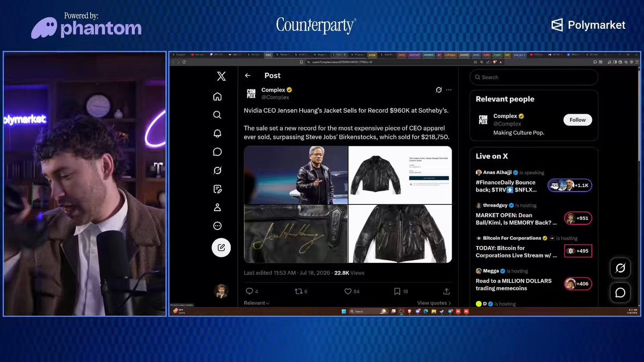Click the account avatar in the sidebar
Screen dimensions: 644x362
click(221, 291)
